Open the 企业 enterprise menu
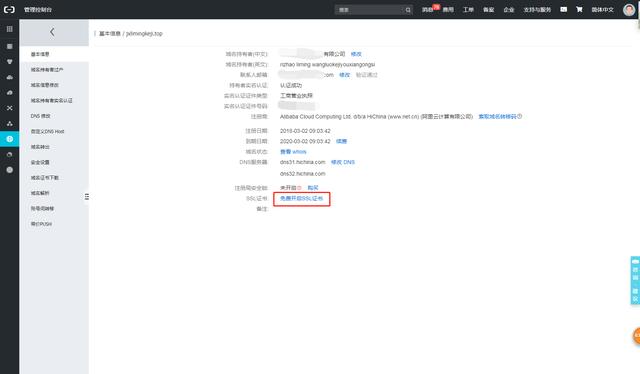Image resolution: width=640 pixels, height=374 pixels. [x=509, y=10]
